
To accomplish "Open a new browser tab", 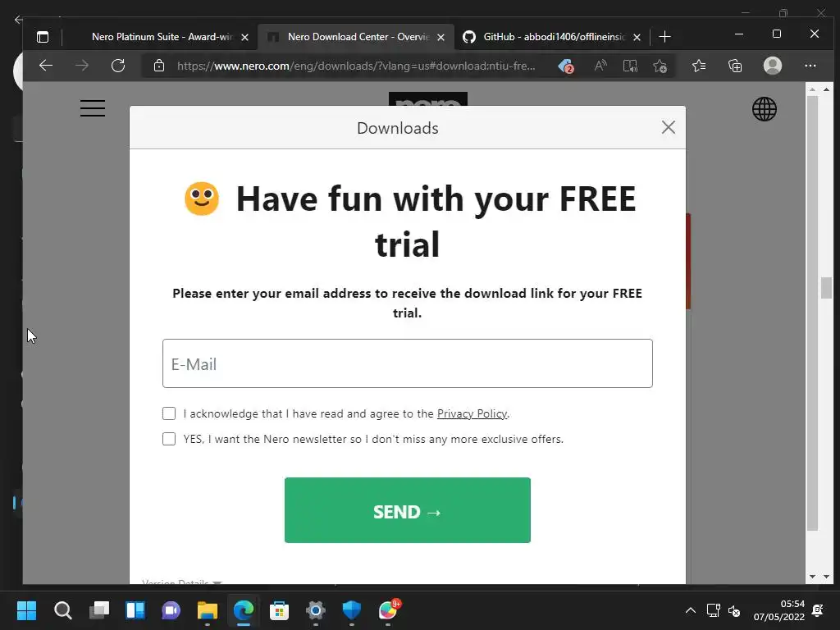I will [664, 37].
